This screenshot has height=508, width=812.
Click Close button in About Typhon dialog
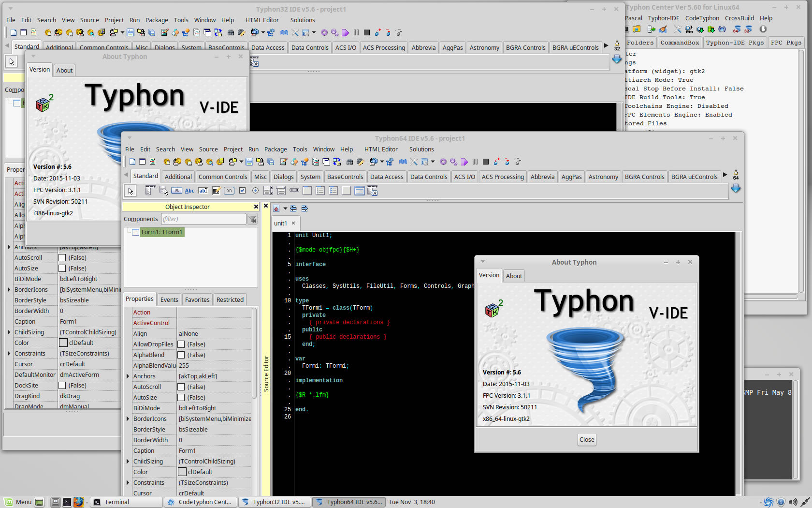(587, 439)
